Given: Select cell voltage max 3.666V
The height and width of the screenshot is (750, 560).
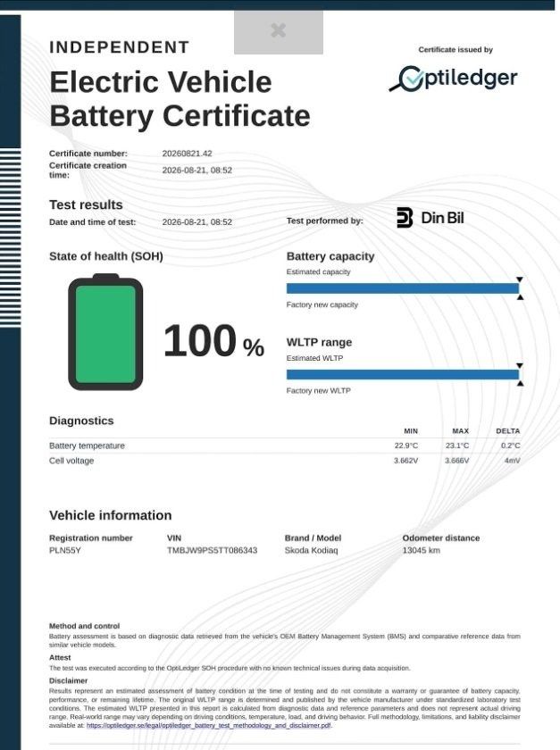Looking at the screenshot, I should (457, 461).
